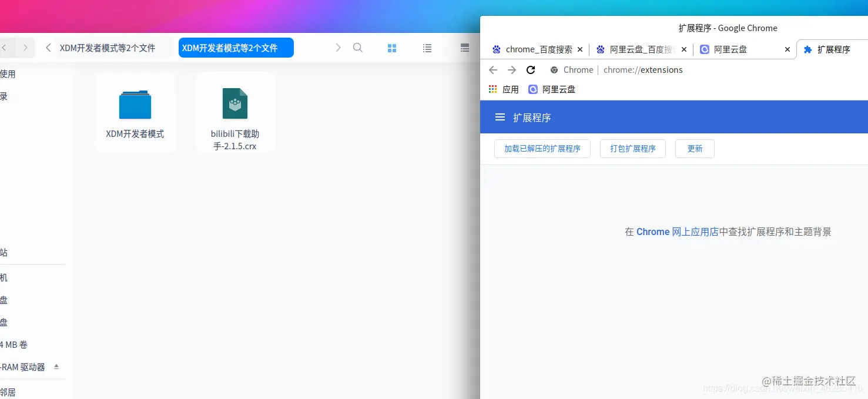The image size is (868, 399).
Task: Click the forward chevron beside the breadcrumb
Action: click(339, 48)
